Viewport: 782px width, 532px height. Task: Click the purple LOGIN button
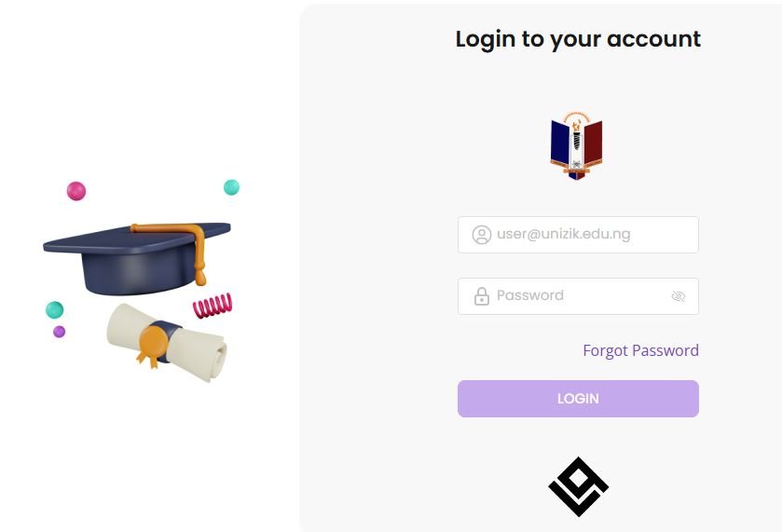(x=578, y=399)
